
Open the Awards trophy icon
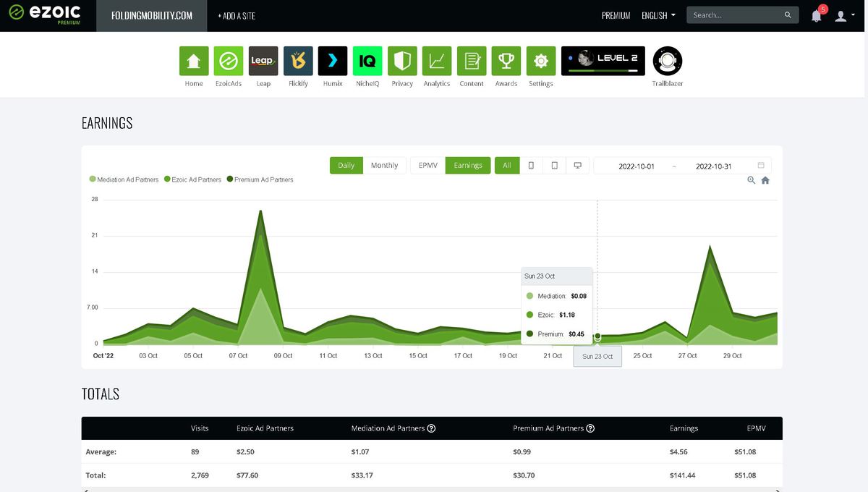coord(506,61)
